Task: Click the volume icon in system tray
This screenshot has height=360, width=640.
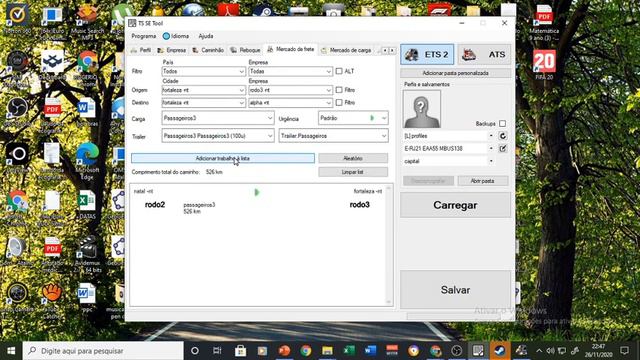Action: (x=550, y=351)
